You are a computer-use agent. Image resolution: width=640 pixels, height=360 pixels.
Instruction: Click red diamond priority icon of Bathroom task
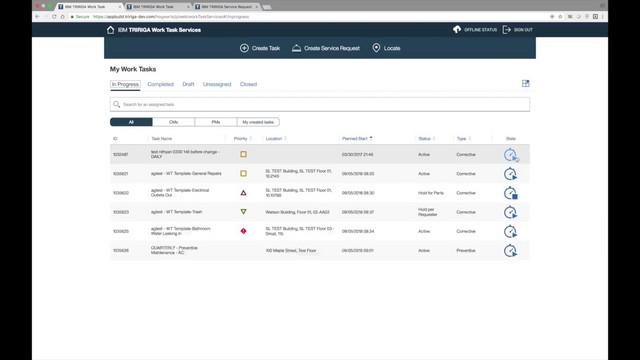243,231
